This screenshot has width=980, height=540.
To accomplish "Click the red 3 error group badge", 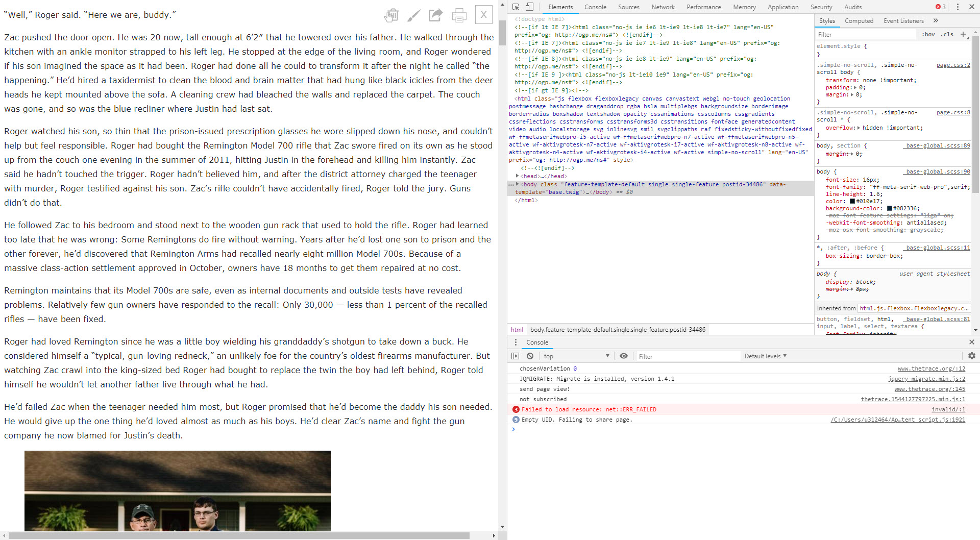I will (x=516, y=409).
